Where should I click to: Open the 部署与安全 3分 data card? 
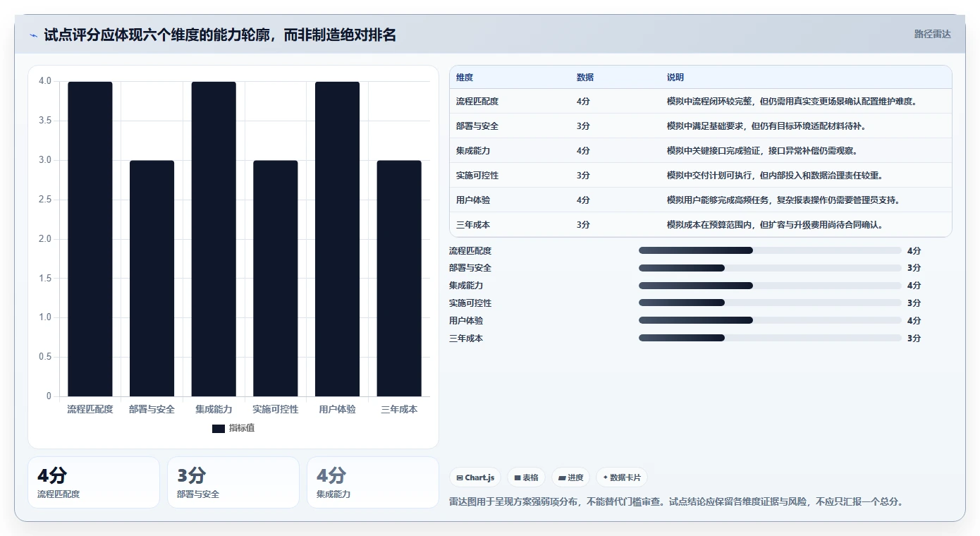233,482
